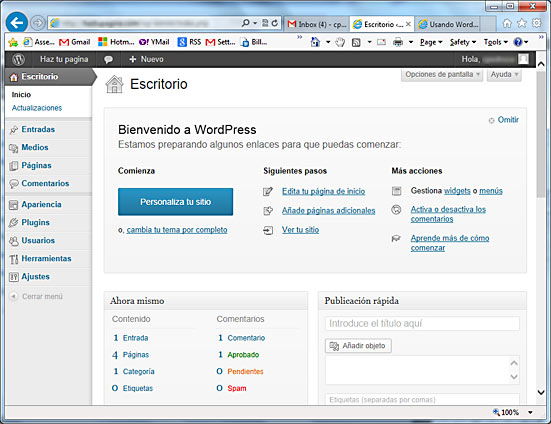Open the Tools menu dropdown

(x=495, y=43)
